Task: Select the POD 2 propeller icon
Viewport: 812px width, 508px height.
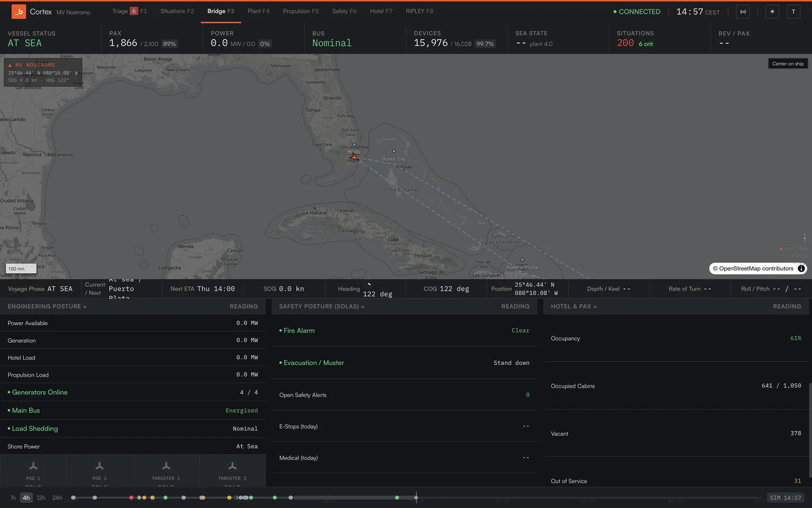Action: click(x=100, y=466)
